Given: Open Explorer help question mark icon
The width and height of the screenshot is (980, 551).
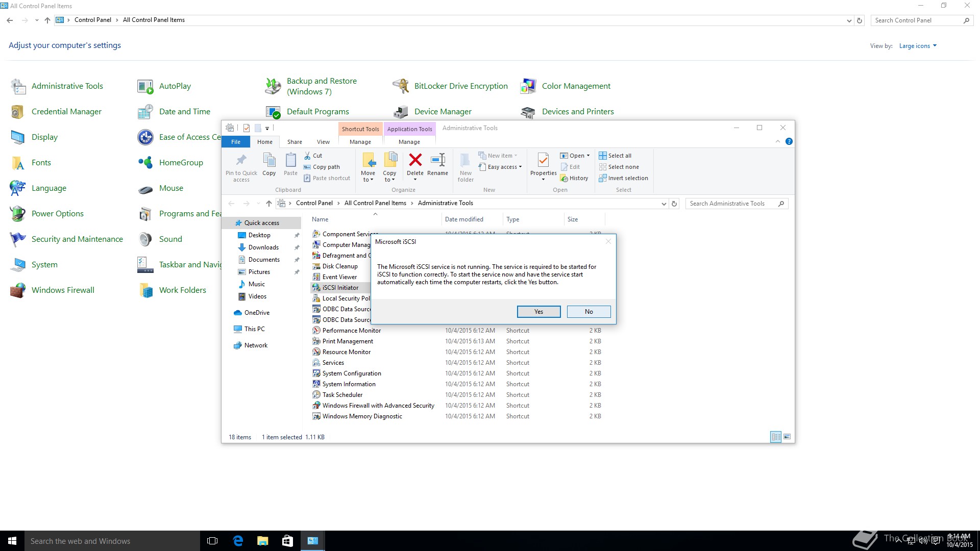Looking at the screenshot, I should (789, 141).
